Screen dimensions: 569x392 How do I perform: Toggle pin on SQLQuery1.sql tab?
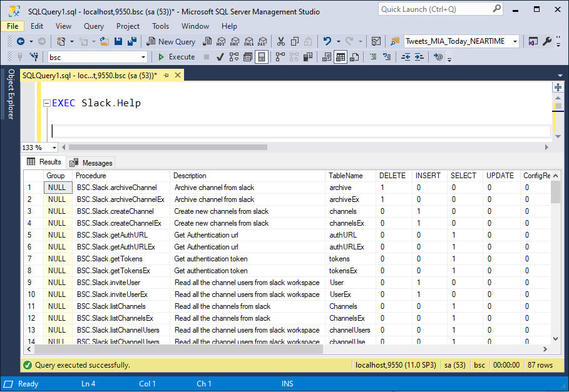pyautogui.click(x=167, y=76)
